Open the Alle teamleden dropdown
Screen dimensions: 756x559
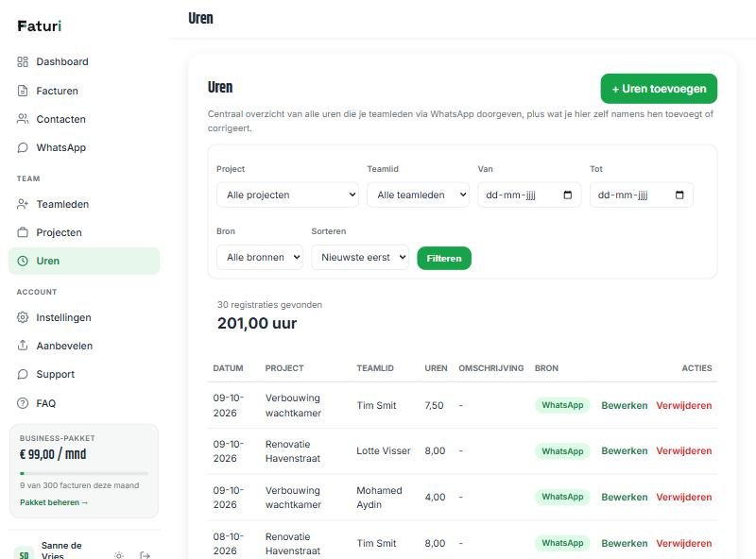(418, 195)
